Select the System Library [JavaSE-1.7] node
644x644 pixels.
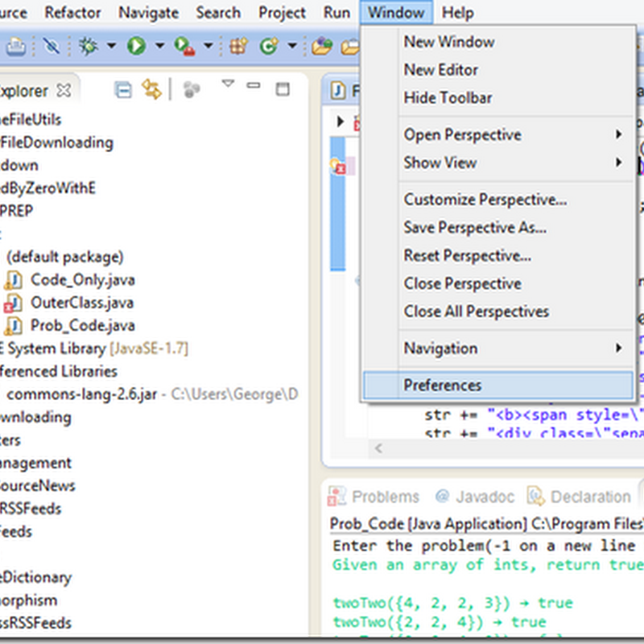(94, 349)
